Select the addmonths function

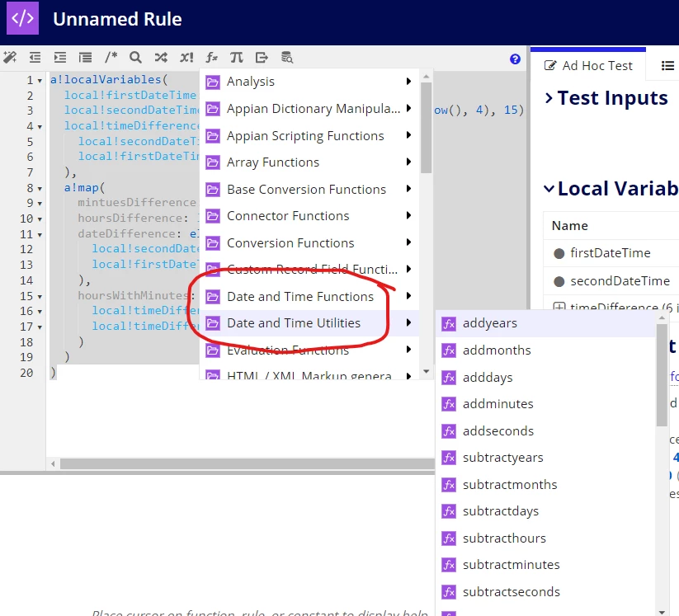545,350
